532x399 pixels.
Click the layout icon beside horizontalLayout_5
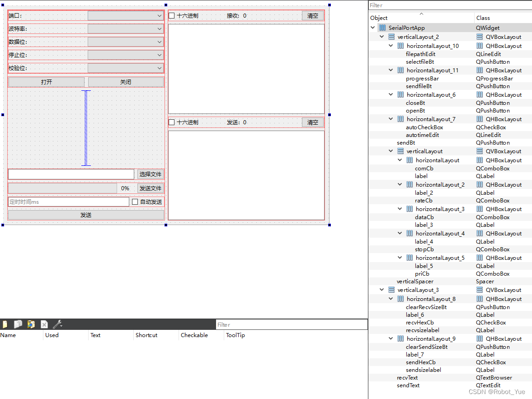pos(410,258)
